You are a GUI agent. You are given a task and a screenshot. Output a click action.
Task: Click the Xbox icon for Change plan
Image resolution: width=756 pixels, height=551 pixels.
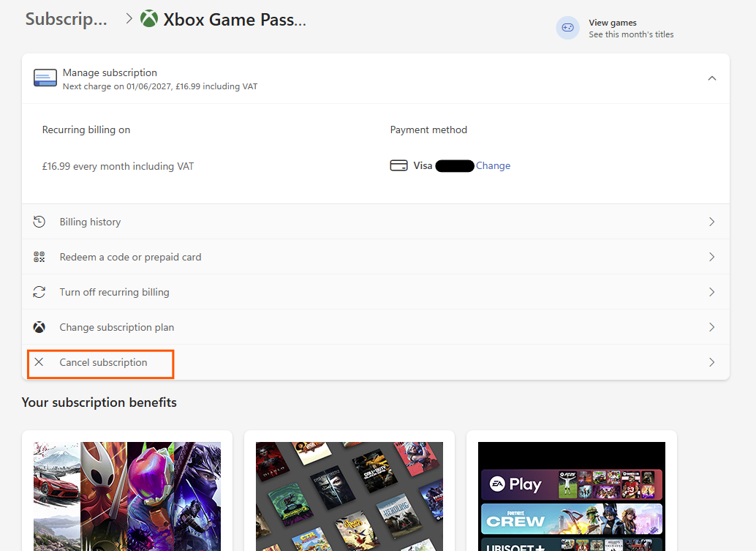click(x=39, y=328)
